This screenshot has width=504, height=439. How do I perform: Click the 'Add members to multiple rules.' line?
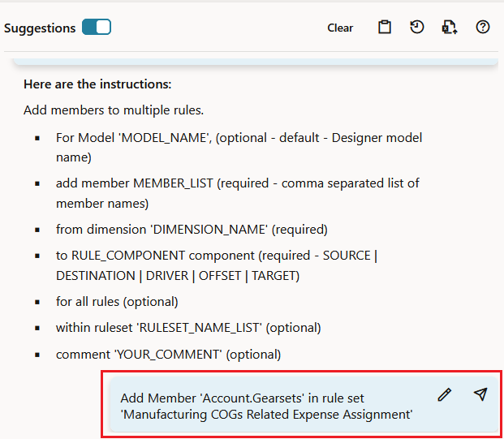click(114, 110)
